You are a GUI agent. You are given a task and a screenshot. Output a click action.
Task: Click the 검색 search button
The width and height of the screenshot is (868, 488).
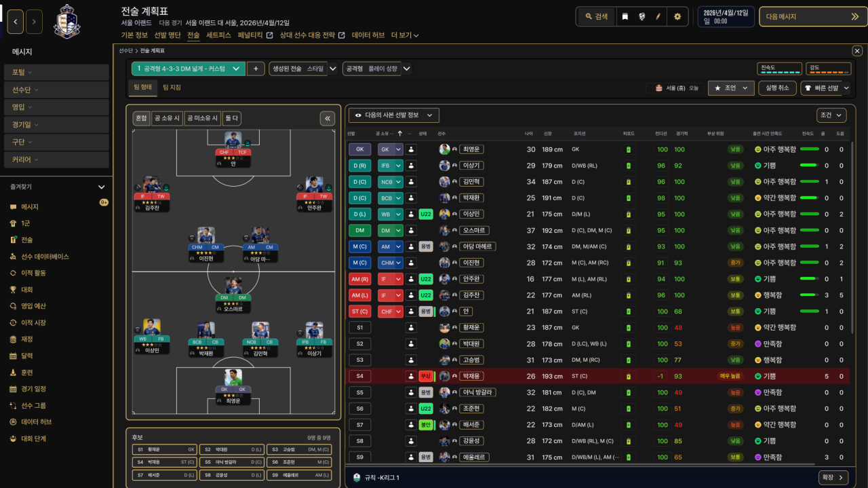click(x=596, y=17)
